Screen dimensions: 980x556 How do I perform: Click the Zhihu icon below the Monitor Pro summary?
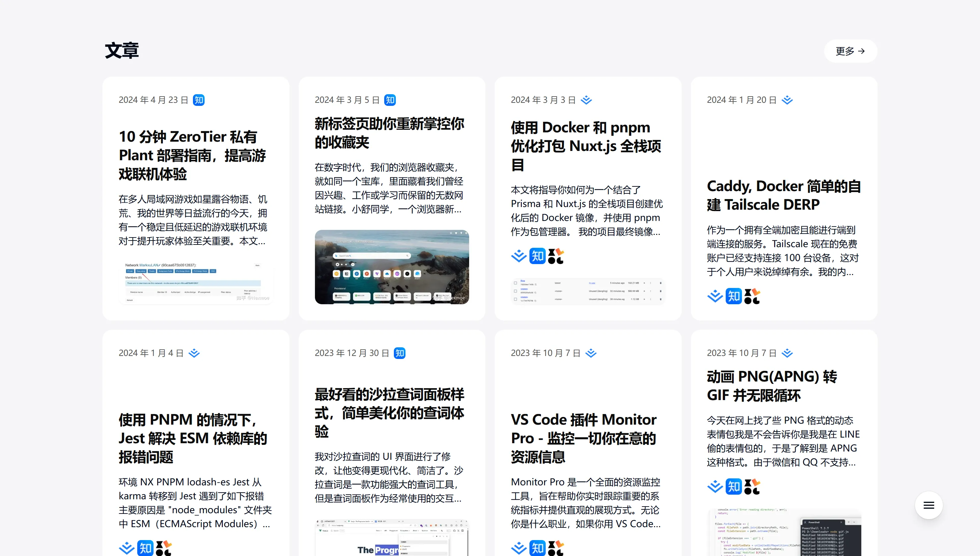click(537, 548)
